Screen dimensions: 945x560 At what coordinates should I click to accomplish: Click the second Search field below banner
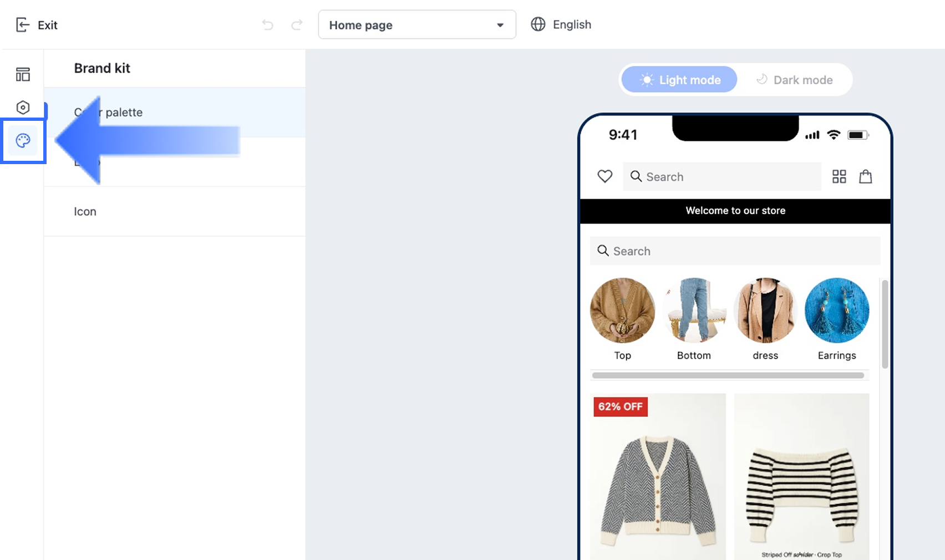(735, 251)
